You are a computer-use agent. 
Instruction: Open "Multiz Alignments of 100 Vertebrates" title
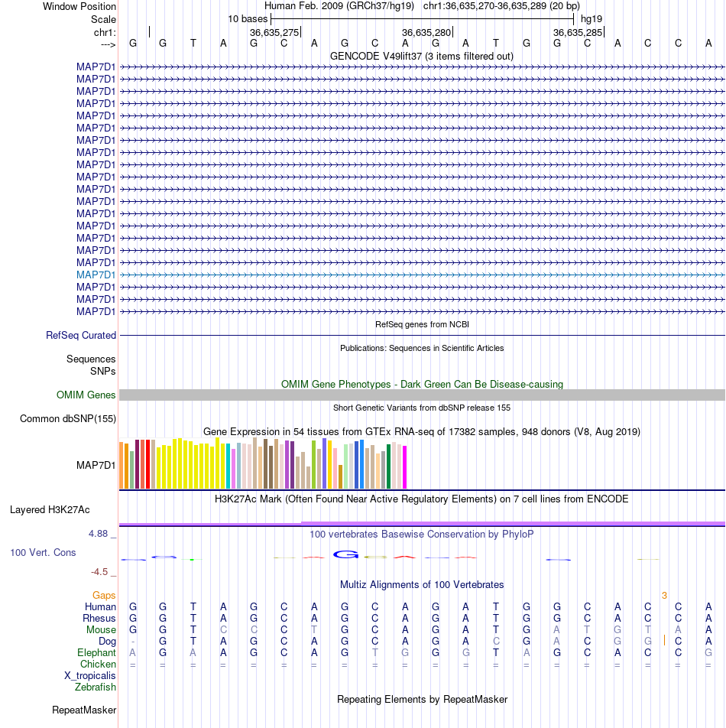pyautogui.click(x=422, y=585)
